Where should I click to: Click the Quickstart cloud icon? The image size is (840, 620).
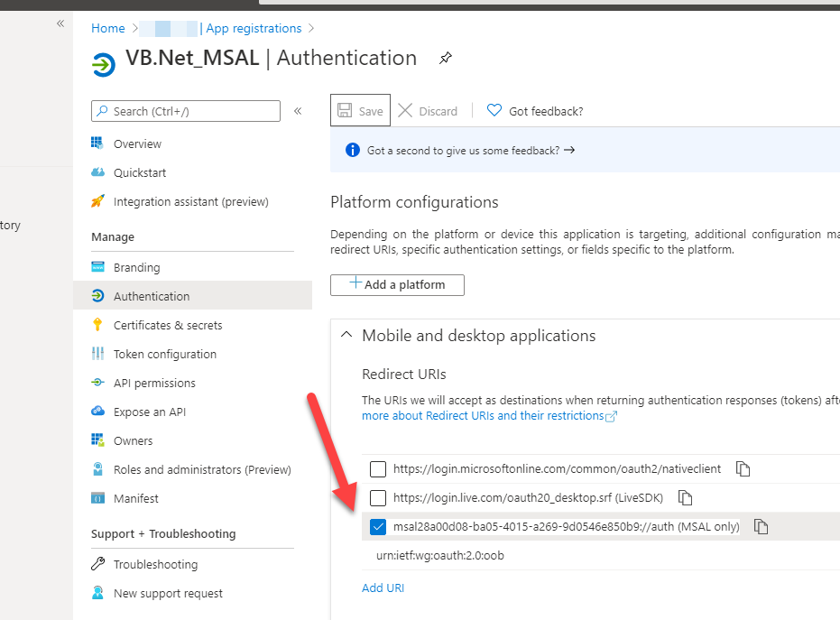(97, 172)
